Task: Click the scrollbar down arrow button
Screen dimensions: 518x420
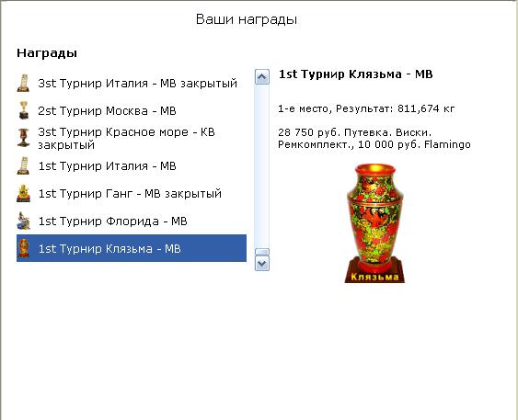Action: (x=262, y=263)
